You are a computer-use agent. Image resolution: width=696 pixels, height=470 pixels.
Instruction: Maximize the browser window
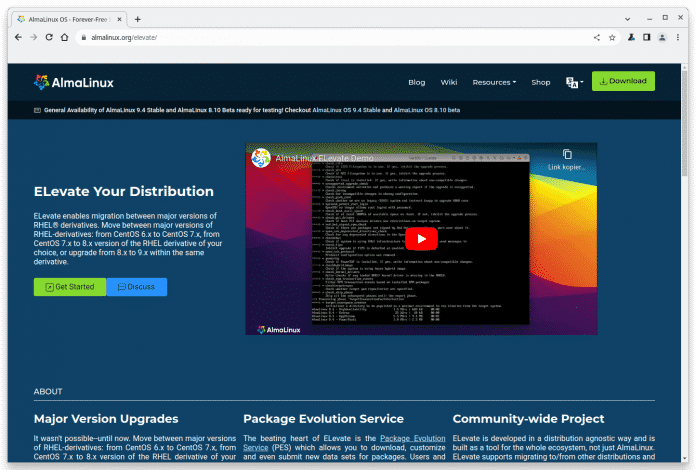coord(665,18)
